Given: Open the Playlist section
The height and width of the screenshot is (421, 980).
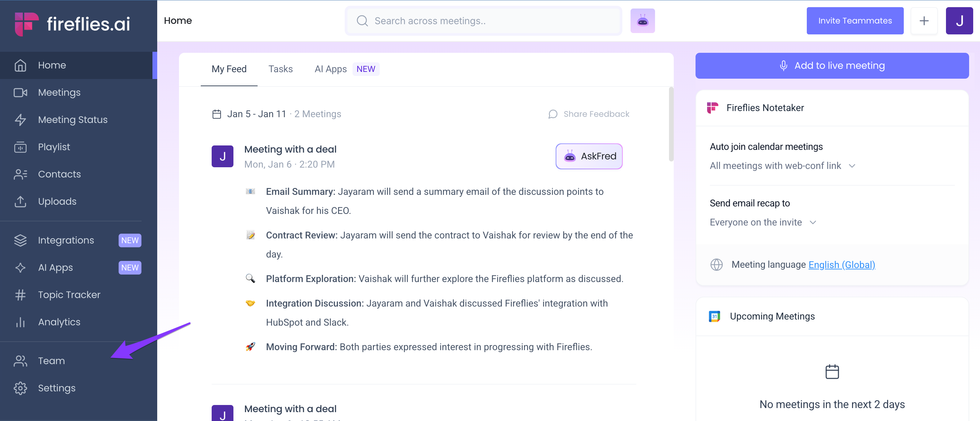Looking at the screenshot, I should 78,147.
